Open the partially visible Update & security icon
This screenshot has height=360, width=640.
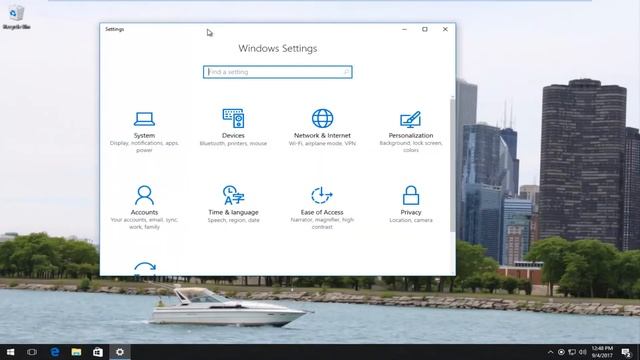tap(145, 268)
